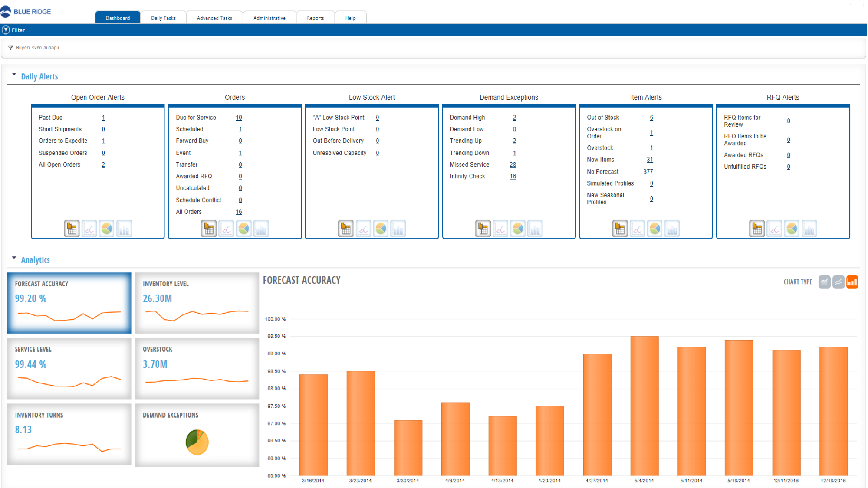Open table view icon for Item Alerts
Viewport: 868px width, 488px height.
620,228
